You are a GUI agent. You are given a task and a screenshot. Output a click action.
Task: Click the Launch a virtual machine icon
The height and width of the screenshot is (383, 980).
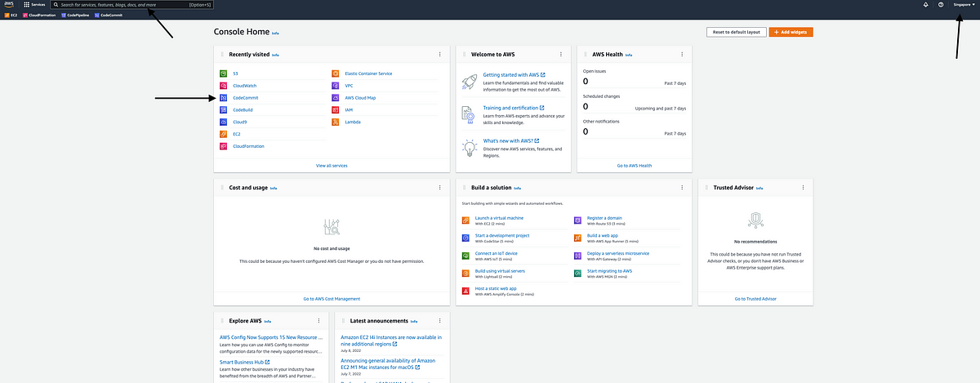465,220
